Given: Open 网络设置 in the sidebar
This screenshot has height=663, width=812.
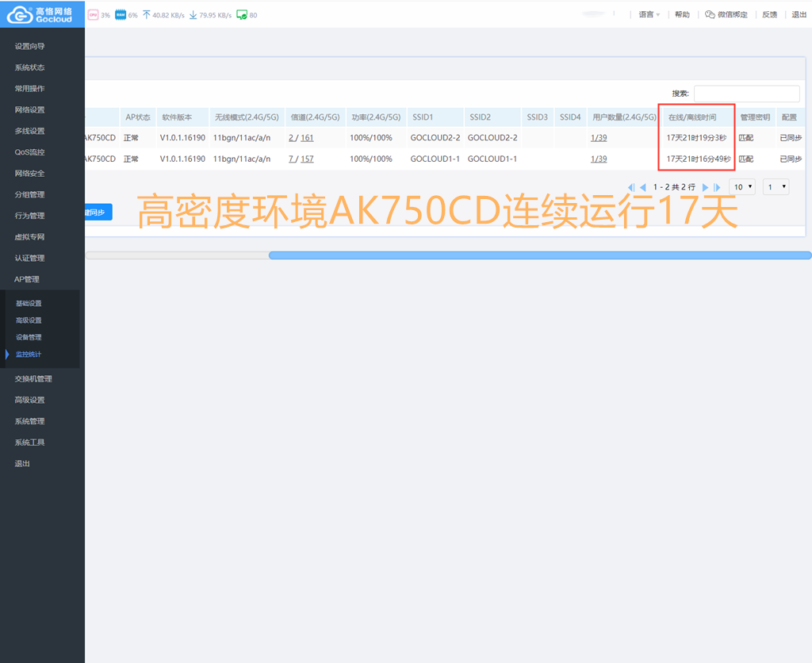Looking at the screenshot, I should (30, 109).
